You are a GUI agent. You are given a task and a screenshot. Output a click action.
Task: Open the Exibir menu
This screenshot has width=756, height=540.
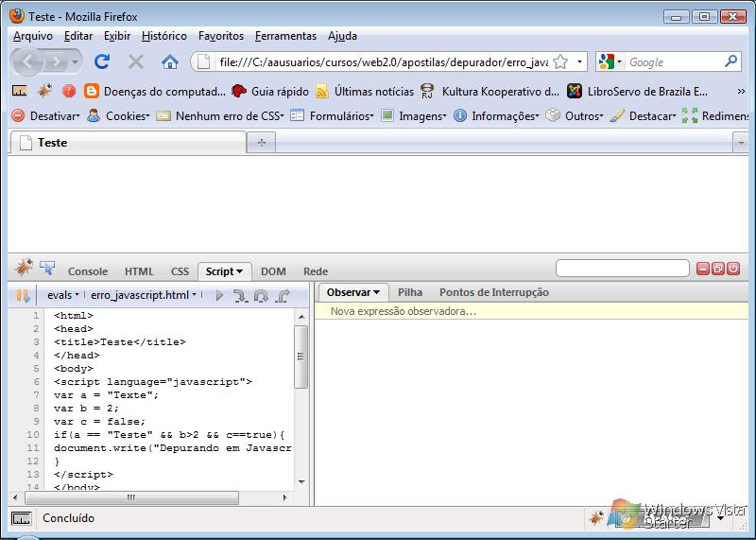pos(117,36)
